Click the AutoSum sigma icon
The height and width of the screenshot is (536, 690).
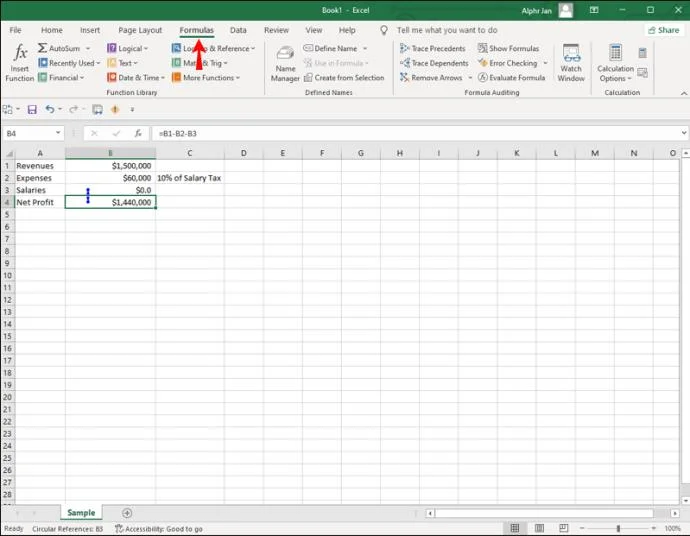[x=42, y=48]
